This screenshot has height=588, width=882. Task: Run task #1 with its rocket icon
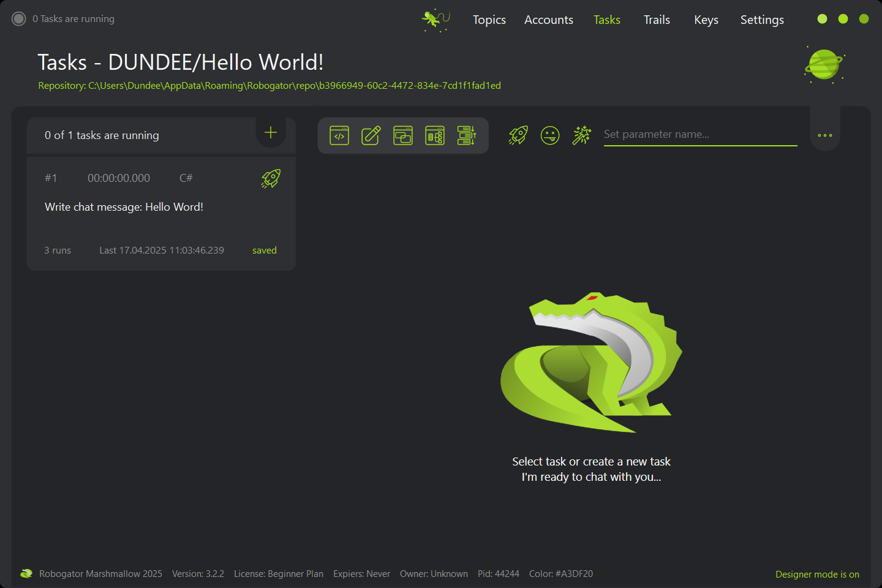click(271, 178)
